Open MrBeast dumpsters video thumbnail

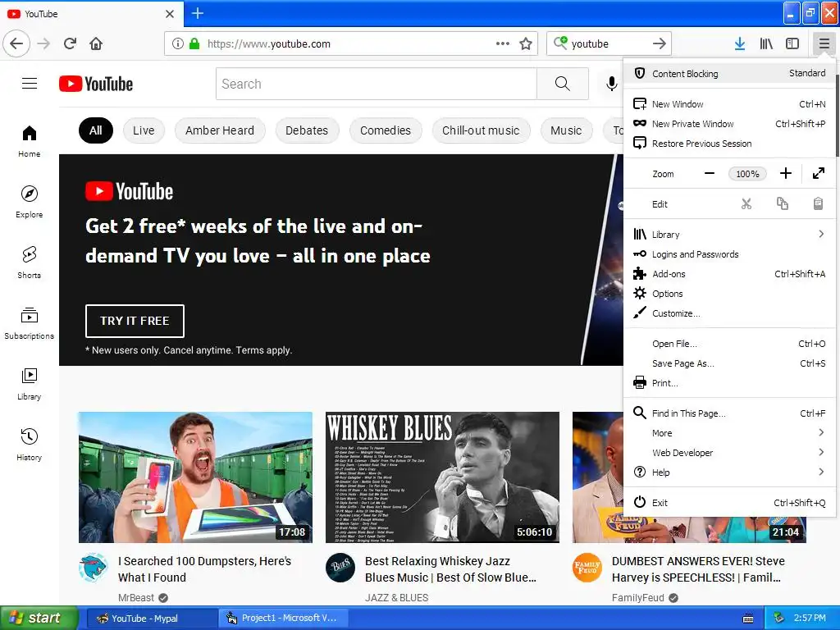click(x=195, y=477)
